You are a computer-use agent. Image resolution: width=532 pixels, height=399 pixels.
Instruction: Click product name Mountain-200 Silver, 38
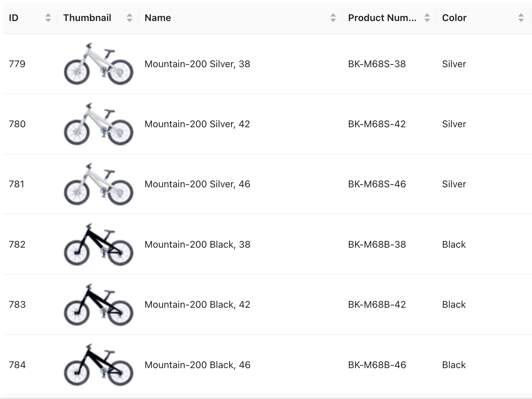coord(197,64)
